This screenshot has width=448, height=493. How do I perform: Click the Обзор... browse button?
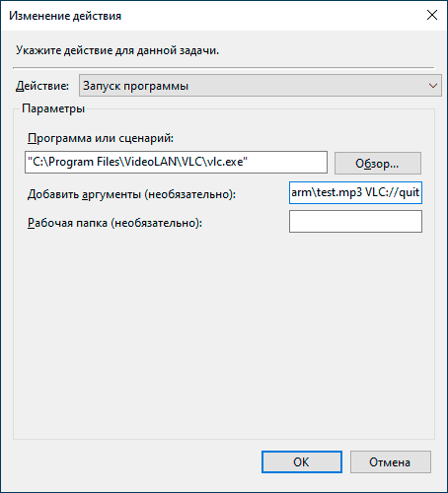pos(378,163)
